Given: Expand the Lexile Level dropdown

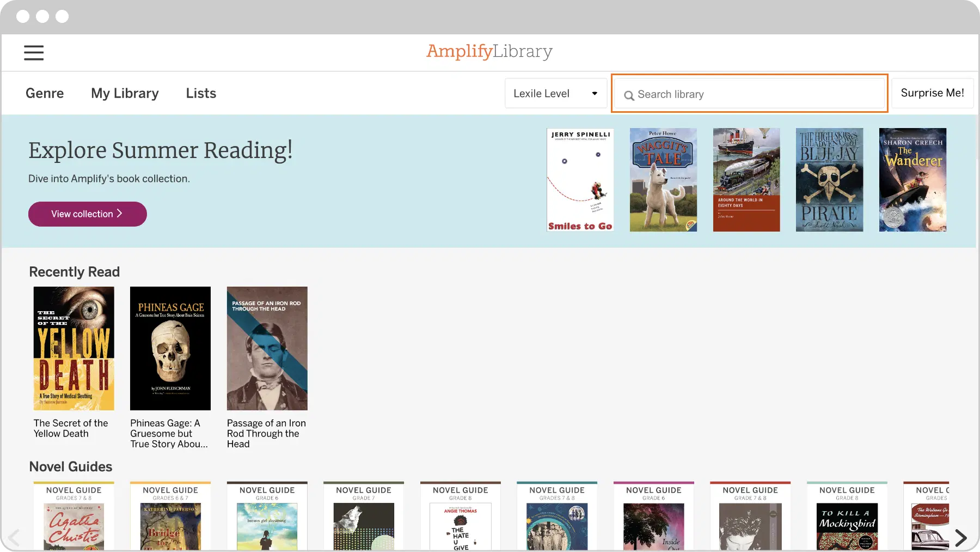Looking at the screenshot, I should [x=556, y=93].
